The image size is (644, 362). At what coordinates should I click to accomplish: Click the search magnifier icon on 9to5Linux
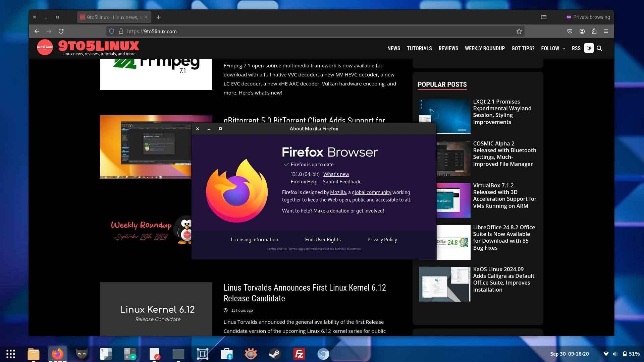click(599, 48)
